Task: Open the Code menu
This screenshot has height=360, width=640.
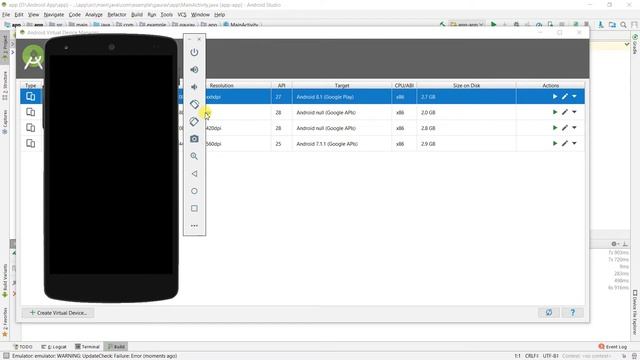Action: pyautogui.click(x=75, y=14)
